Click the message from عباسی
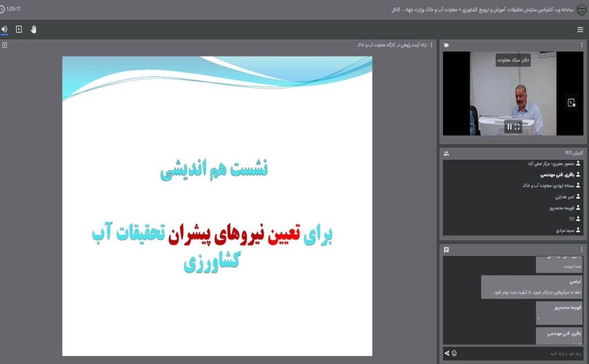This screenshot has width=589, height=364. tap(532, 287)
